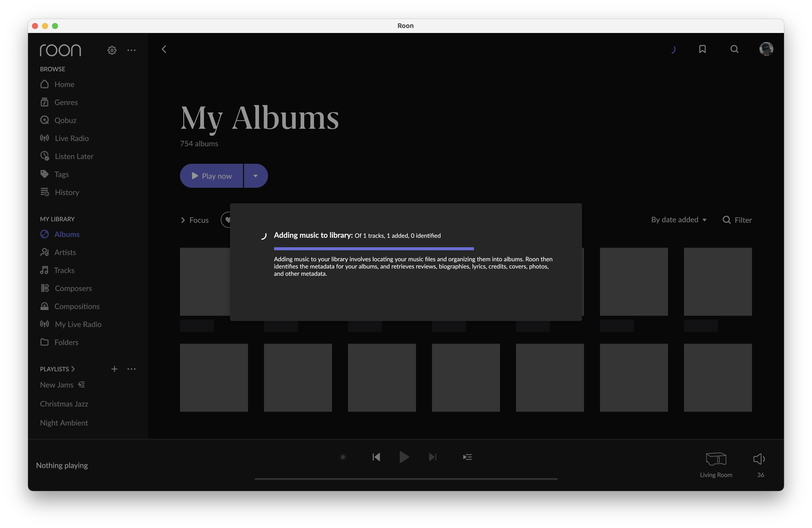Viewport: 812px width, 528px height.
Task: Skip to previous track
Action: pos(376,457)
